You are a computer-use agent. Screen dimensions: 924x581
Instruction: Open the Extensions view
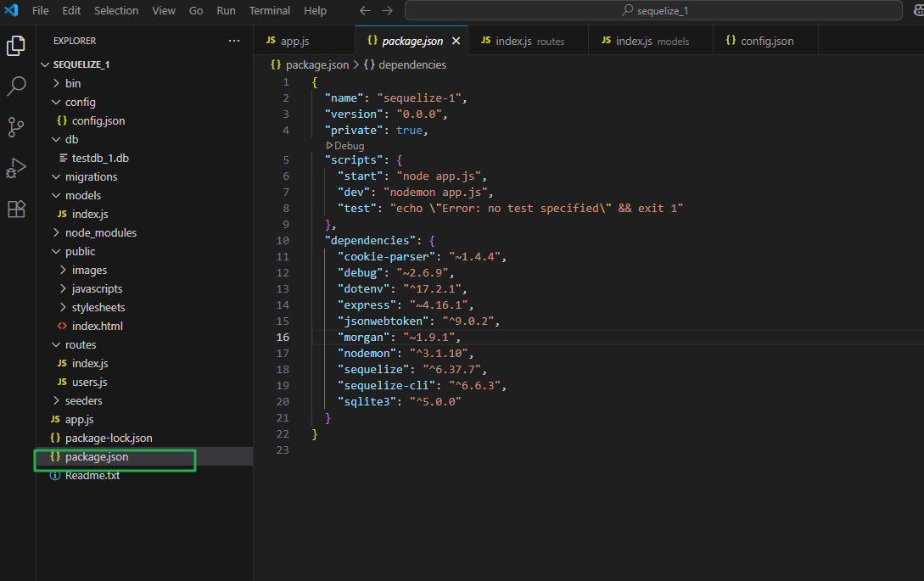click(x=16, y=209)
